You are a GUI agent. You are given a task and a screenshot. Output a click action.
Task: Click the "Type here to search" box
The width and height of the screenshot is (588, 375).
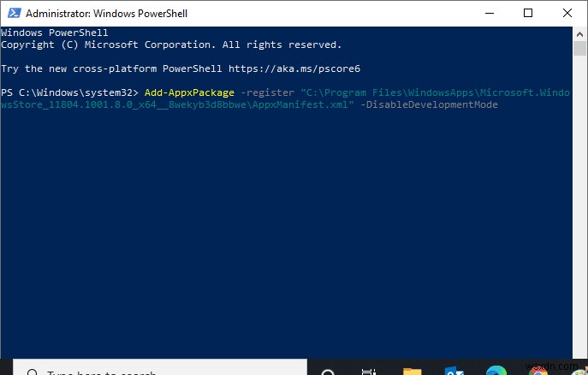(x=103, y=372)
